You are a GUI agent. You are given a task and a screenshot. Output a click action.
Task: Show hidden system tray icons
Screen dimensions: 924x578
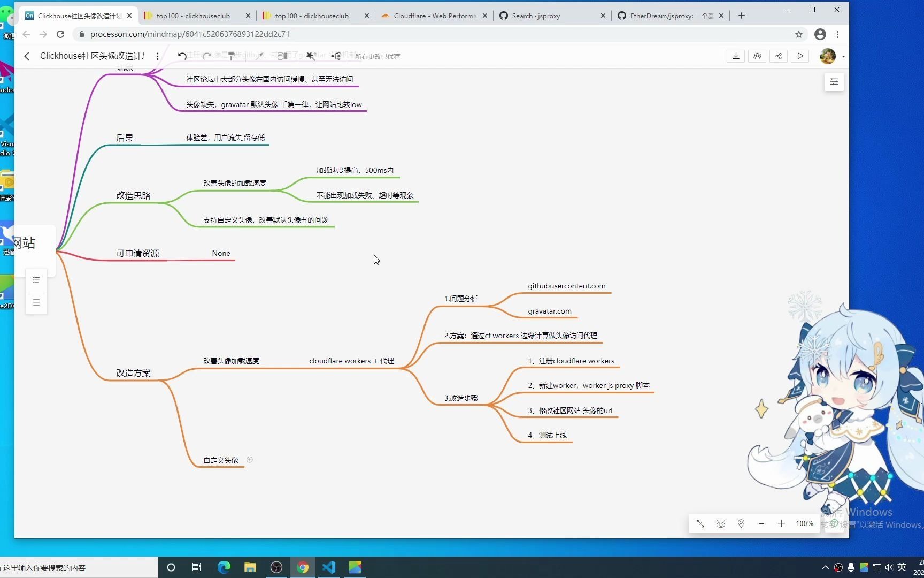(x=825, y=567)
